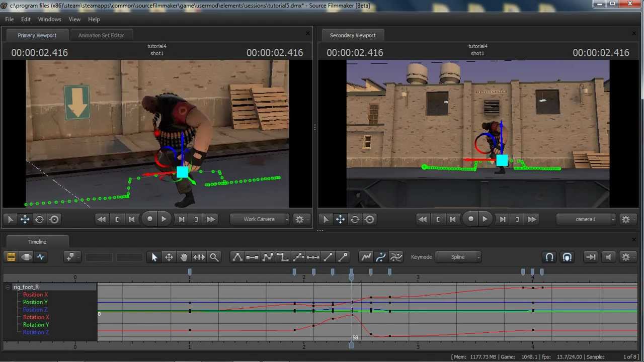Select the Secondary Viewport tab
644x362 pixels.
353,35
